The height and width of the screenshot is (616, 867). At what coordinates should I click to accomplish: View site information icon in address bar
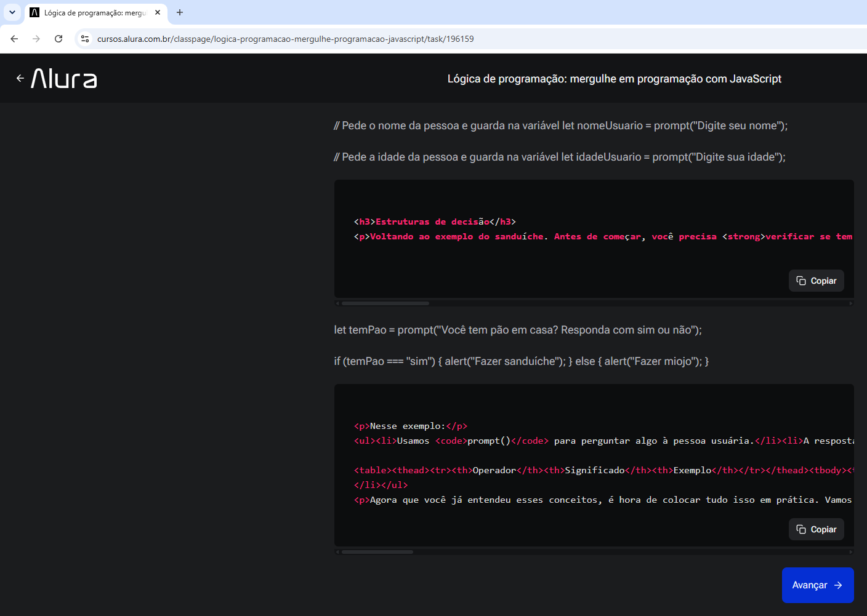pos(85,39)
